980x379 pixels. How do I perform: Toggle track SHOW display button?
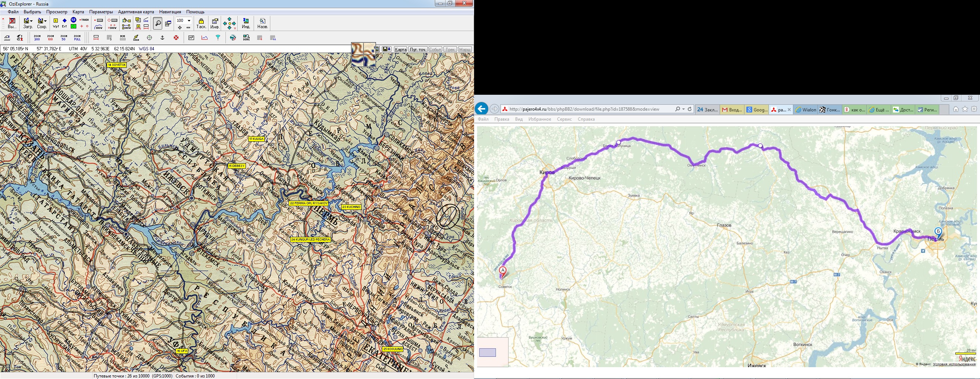(99, 27)
